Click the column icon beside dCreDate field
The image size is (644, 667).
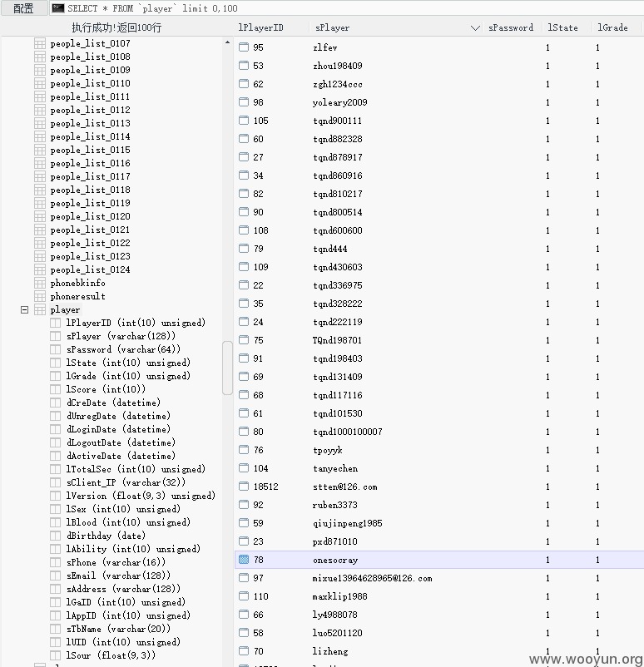point(56,403)
